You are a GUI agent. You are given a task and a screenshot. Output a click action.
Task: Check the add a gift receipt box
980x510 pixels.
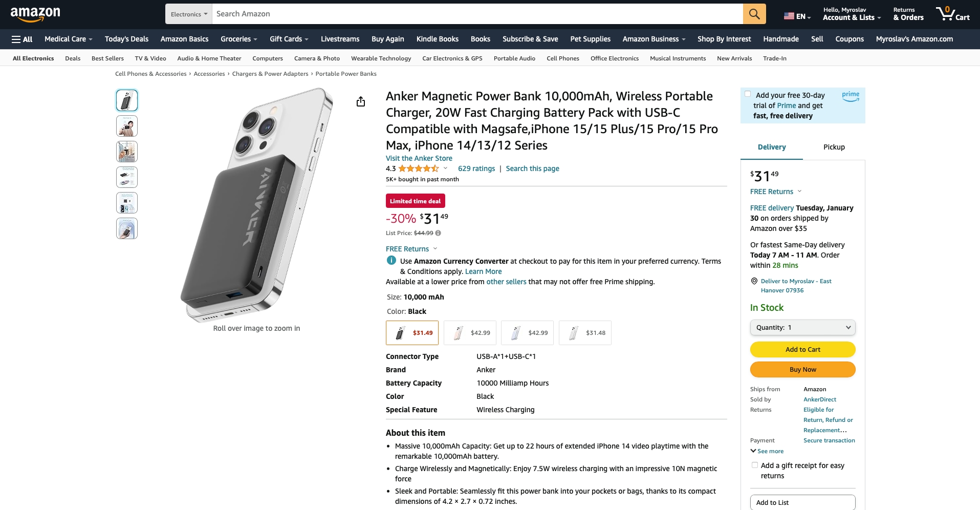point(755,465)
